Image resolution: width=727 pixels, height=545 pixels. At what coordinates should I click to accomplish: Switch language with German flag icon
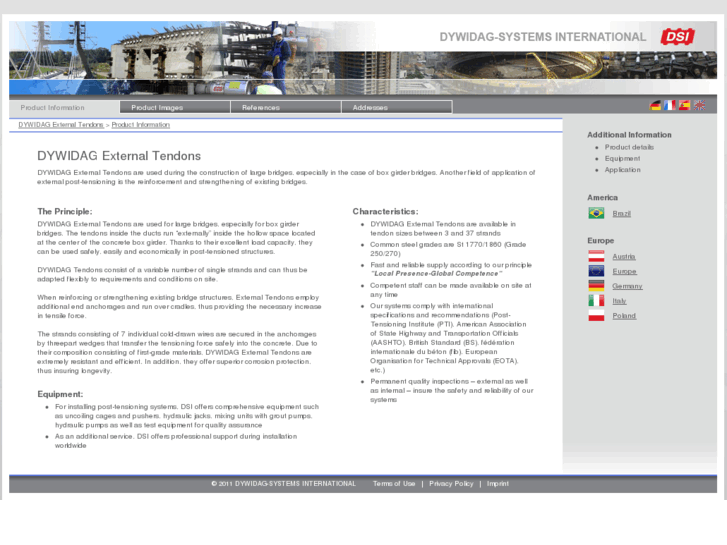[655, 105]
